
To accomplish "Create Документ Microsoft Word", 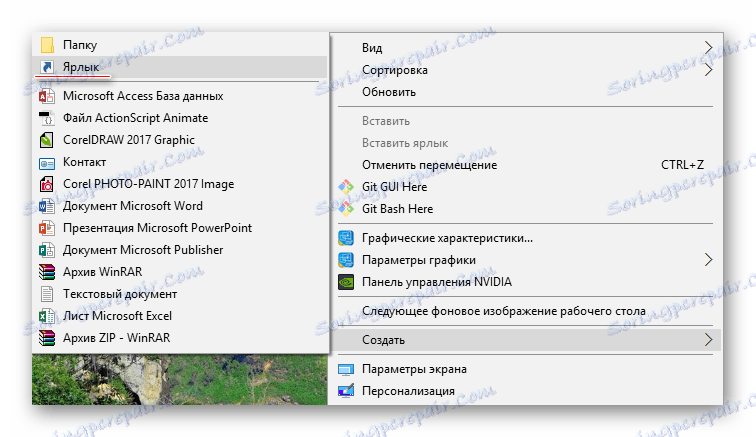I will pyautogui.click(x=180, y=206).
